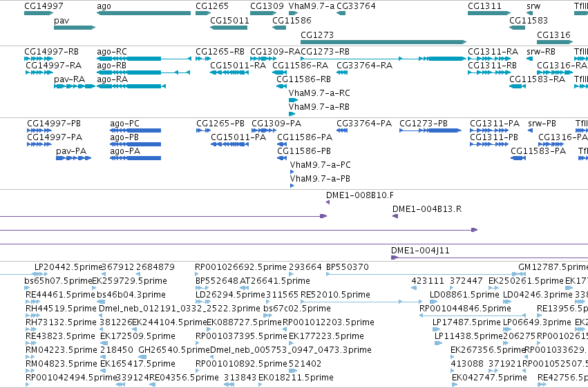The image size is (588, 388).
Task: Select the CG1273 gene label
Action: pyautogui.click(x=317, y=35)
